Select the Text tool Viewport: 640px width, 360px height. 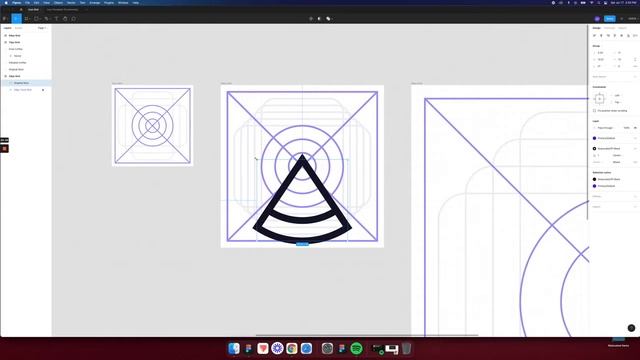56,18
